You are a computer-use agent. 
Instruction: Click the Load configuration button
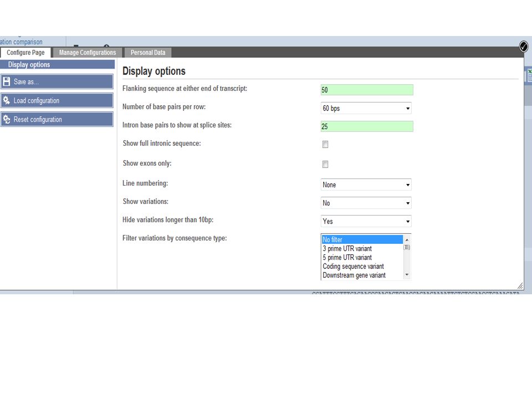(57, 101)
